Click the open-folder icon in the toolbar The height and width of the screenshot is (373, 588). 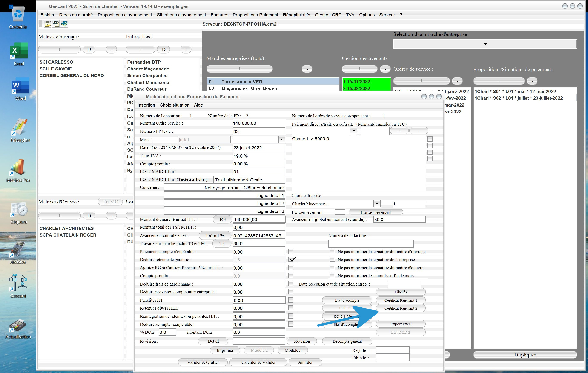coord(48,24)
